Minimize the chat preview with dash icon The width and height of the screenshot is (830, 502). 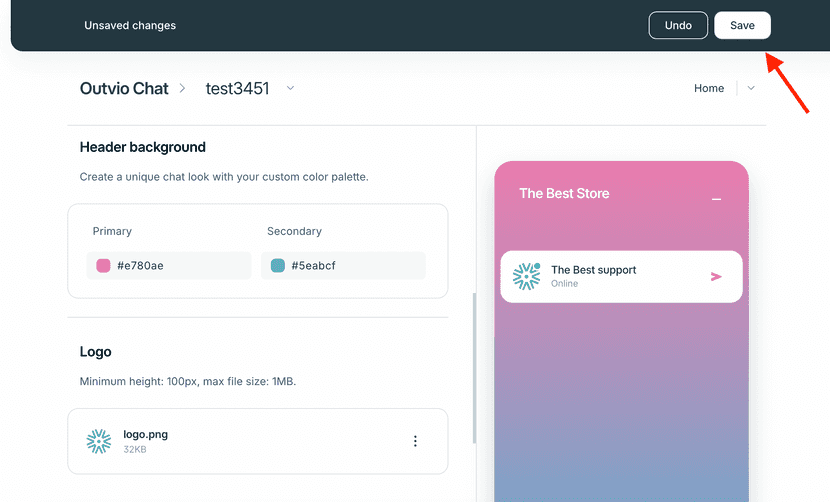coord(716,199)
